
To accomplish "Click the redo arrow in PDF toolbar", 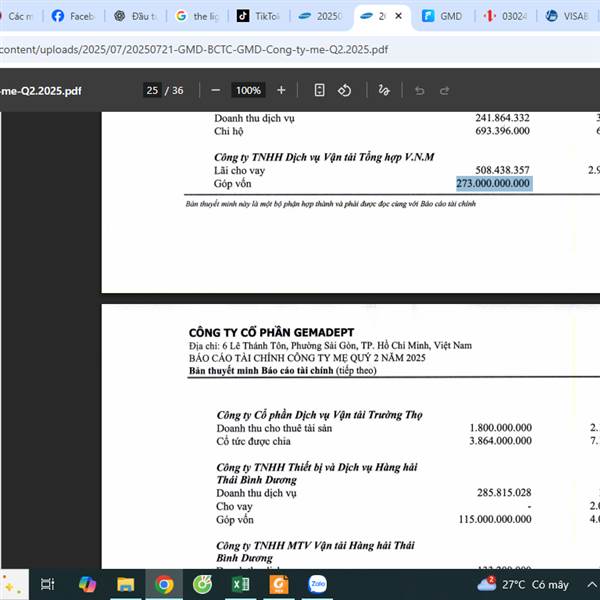I will coord(445,91).
